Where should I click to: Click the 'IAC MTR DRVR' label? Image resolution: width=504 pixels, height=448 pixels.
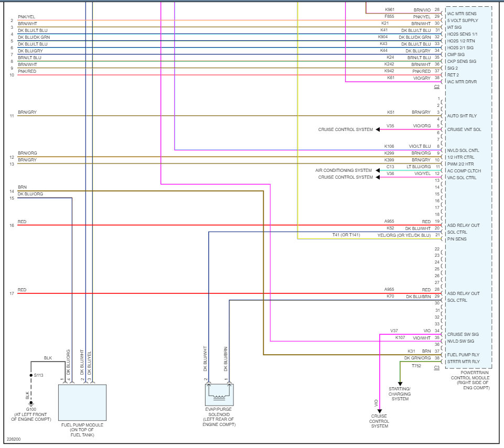pyautogui.click(x=462, y=82)
